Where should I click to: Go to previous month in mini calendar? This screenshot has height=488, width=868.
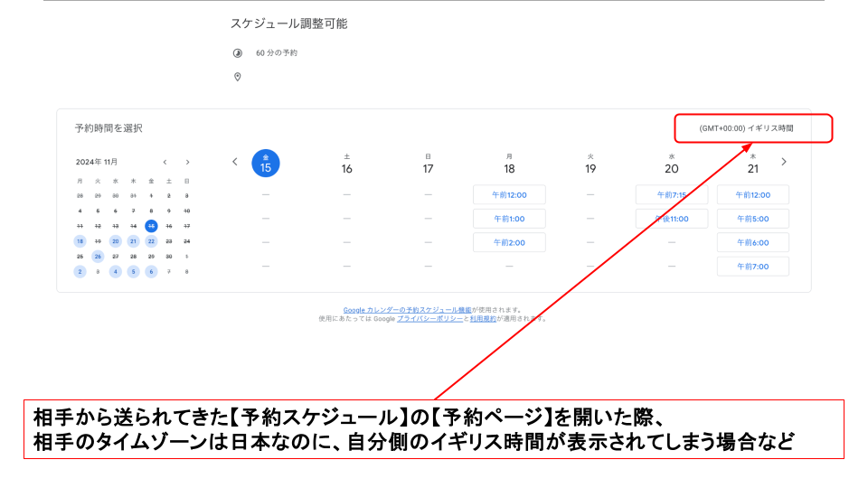click(165, 162)
